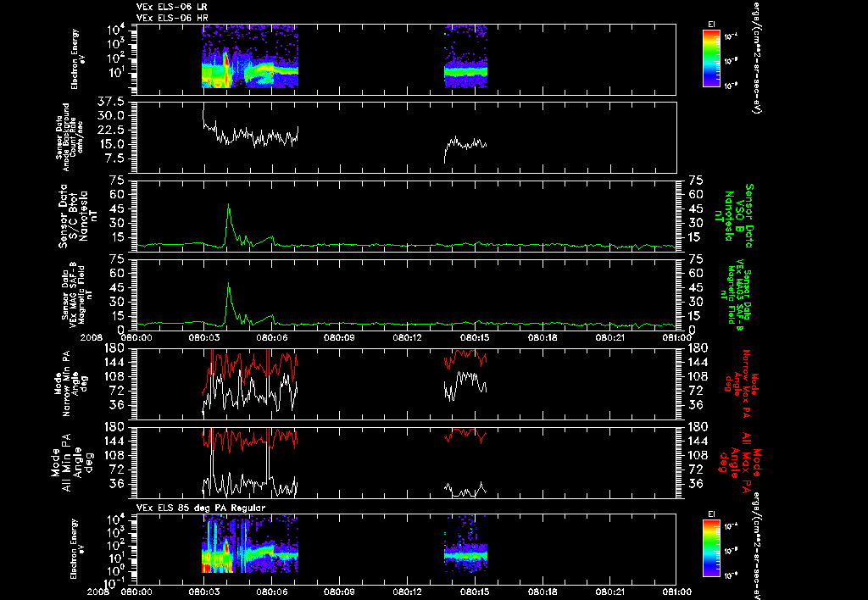Select the 'VEx ELS 85 deg PA Regular' title
Screen dimensions: 868x600
tap(201, 508)
